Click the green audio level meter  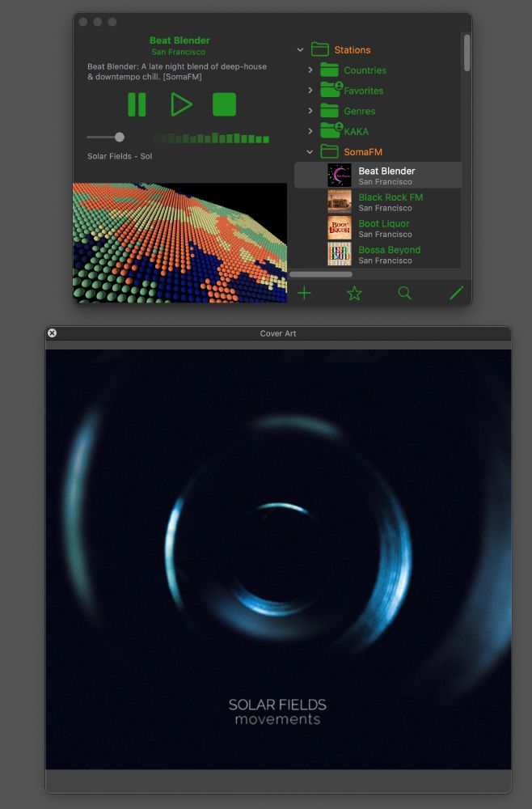point(212,138)
